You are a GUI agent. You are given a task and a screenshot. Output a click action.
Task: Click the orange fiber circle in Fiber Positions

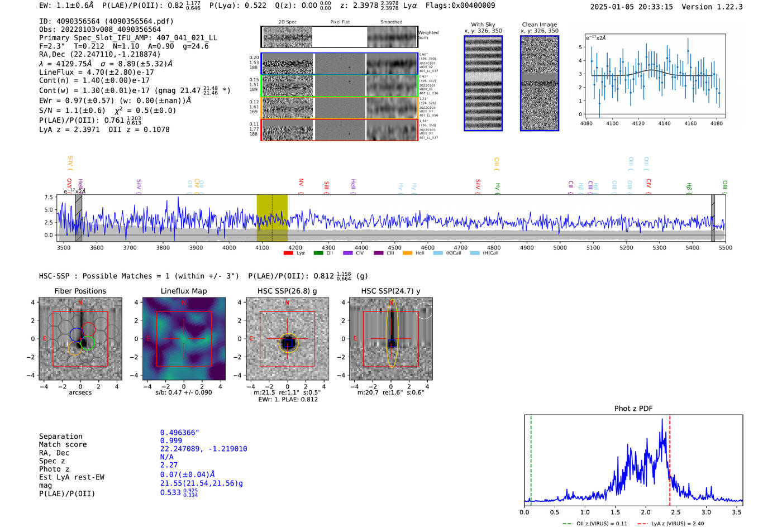(x=75, y=349)
